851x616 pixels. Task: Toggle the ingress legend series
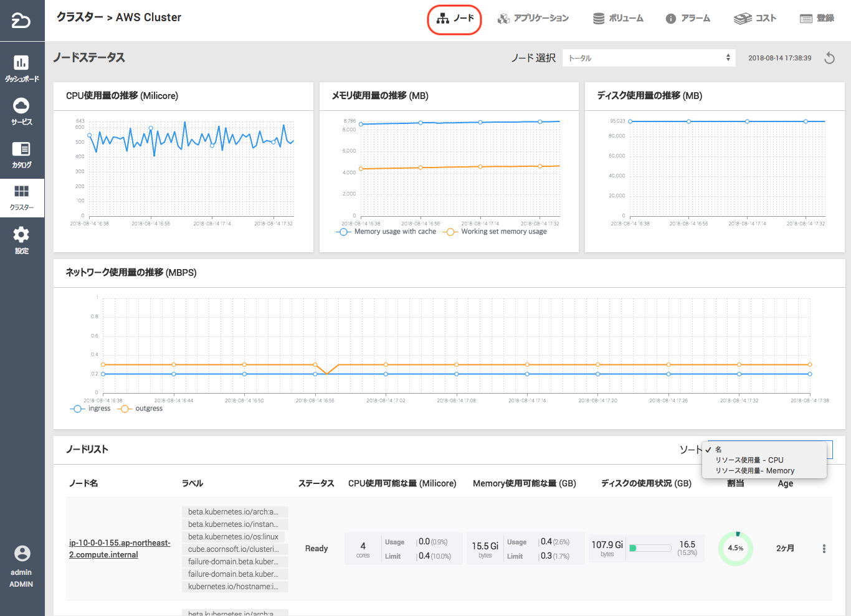pyautogui.click(x=91, y=409)
